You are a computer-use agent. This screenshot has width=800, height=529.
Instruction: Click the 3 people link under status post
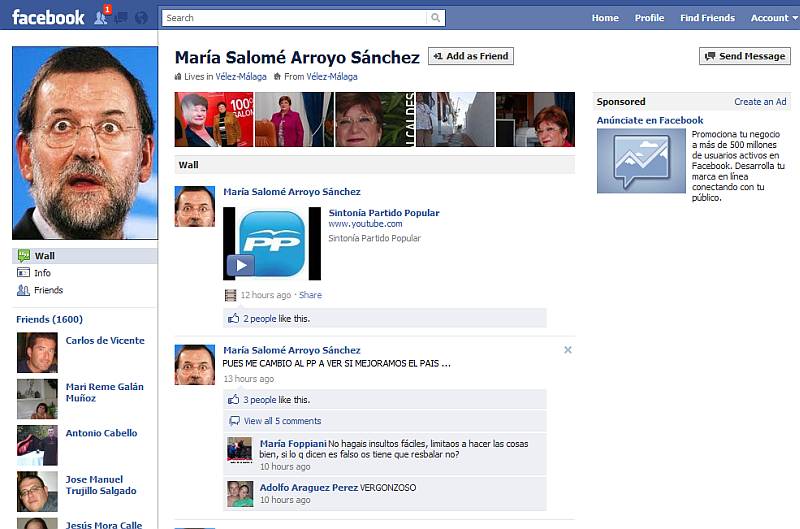point(260,399)
